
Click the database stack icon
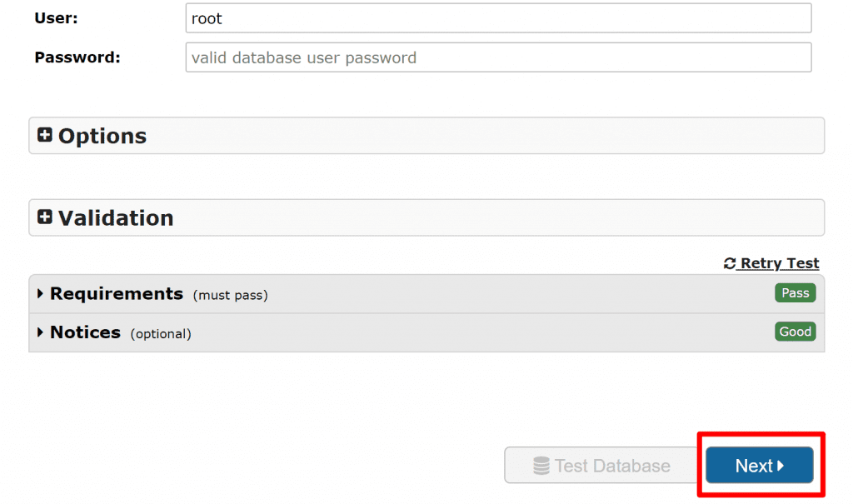click(x=541, y=466)
